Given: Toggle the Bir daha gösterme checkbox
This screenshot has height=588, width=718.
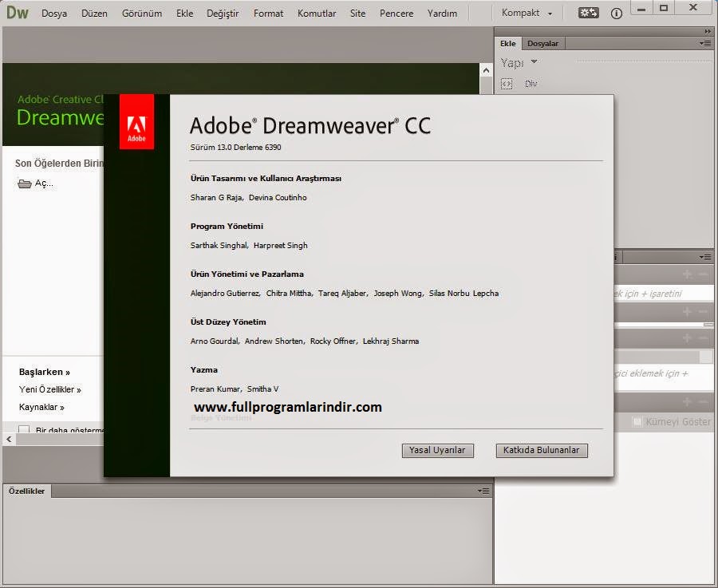Looking at the screenshot, I should pyautogui.click(x=24, y=429).
